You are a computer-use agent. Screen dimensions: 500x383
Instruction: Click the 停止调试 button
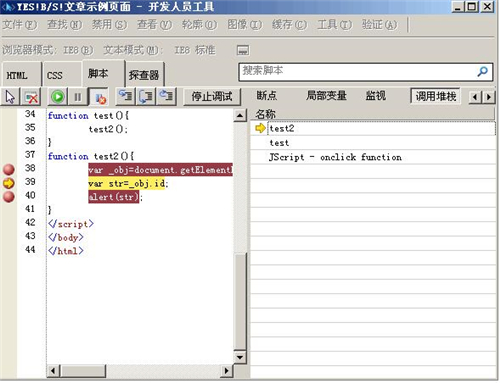212,97
